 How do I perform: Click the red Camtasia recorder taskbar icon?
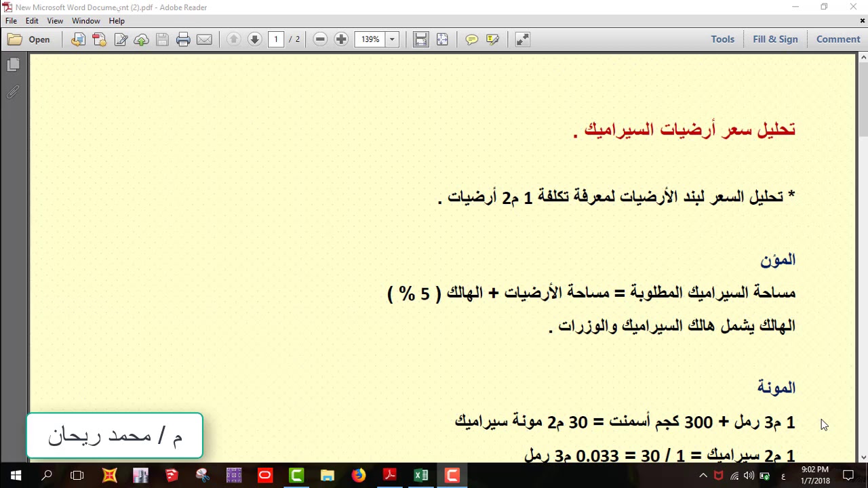click(452, 475)
